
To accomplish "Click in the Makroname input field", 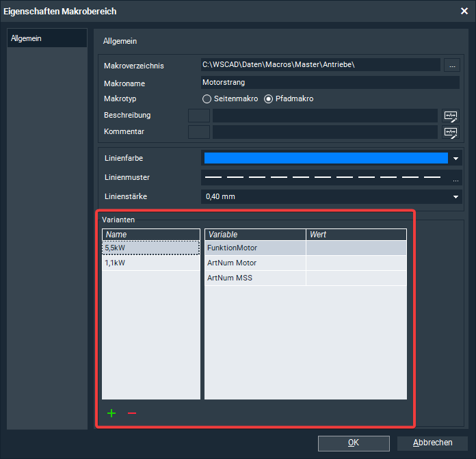I will pyautogui.click(x=330, y=82).
